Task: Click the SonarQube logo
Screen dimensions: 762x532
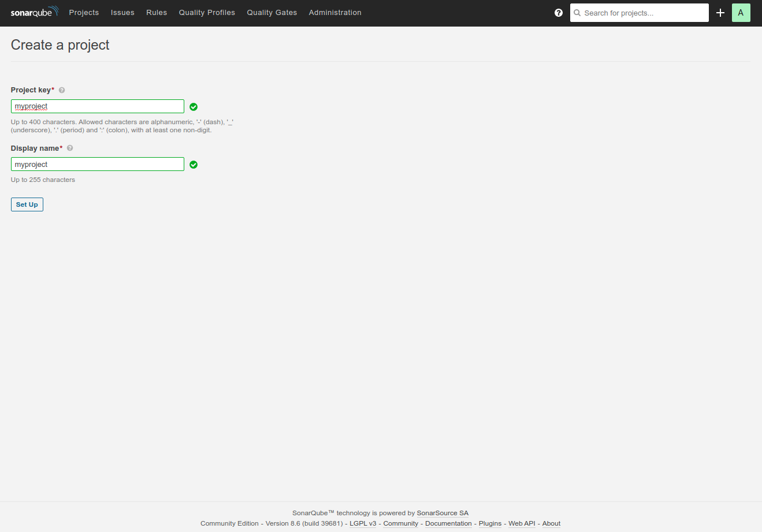Action: click(34, 12)
